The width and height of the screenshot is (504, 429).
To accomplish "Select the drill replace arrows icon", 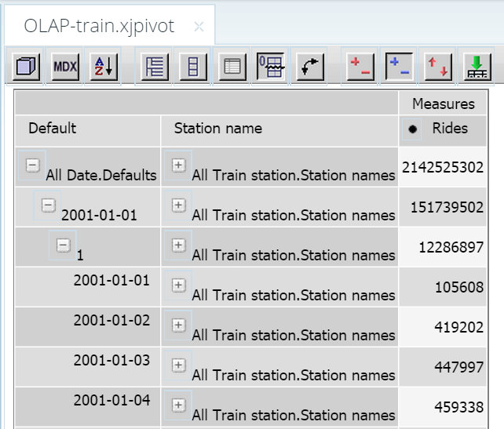I will [438, 67].
